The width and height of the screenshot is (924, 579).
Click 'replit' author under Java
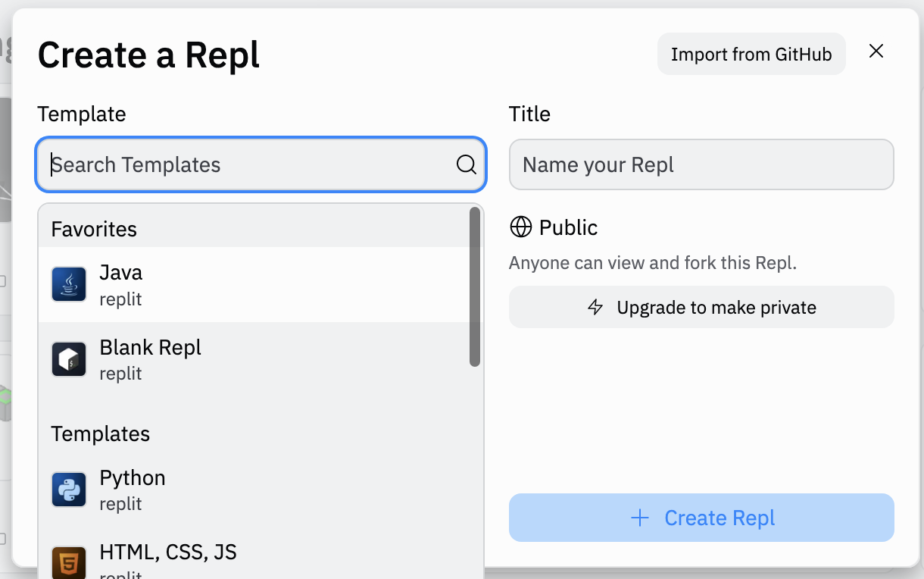click(x=120, y=299)
